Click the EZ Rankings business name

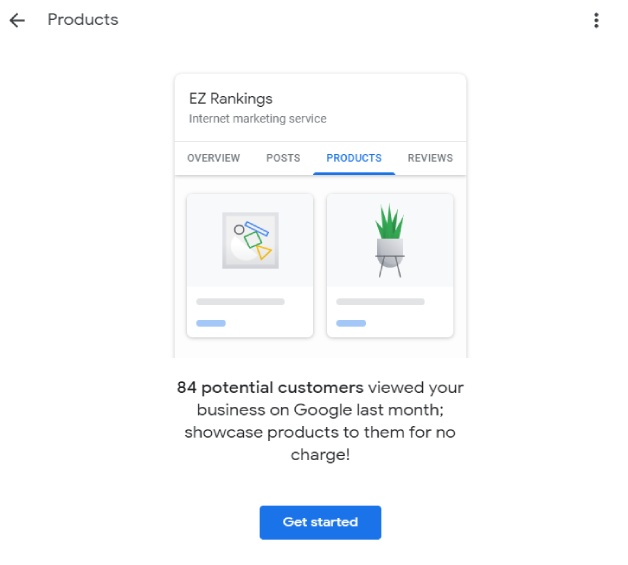[x=231, y=98]
